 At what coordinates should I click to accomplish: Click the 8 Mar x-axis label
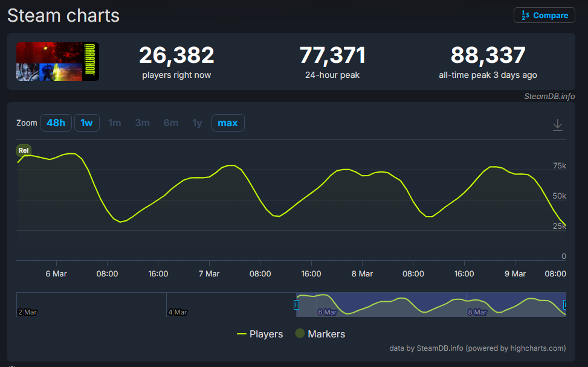tap(362, 274)
